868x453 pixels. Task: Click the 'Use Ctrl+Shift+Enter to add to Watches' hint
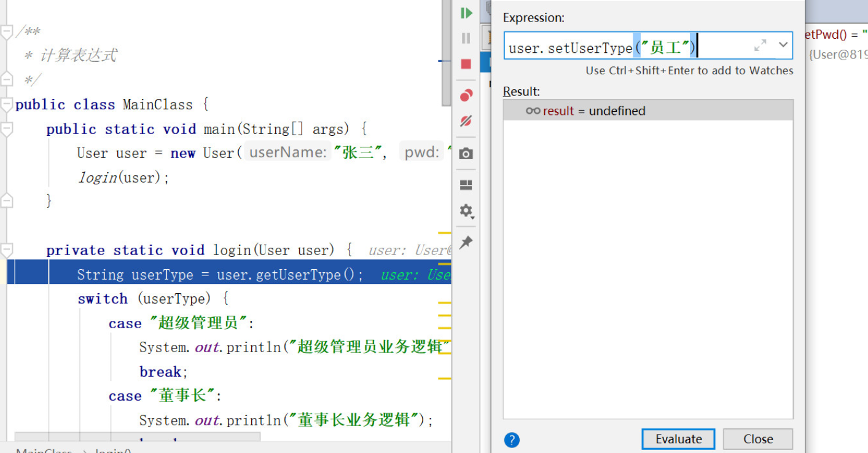[x=689, y=71]
